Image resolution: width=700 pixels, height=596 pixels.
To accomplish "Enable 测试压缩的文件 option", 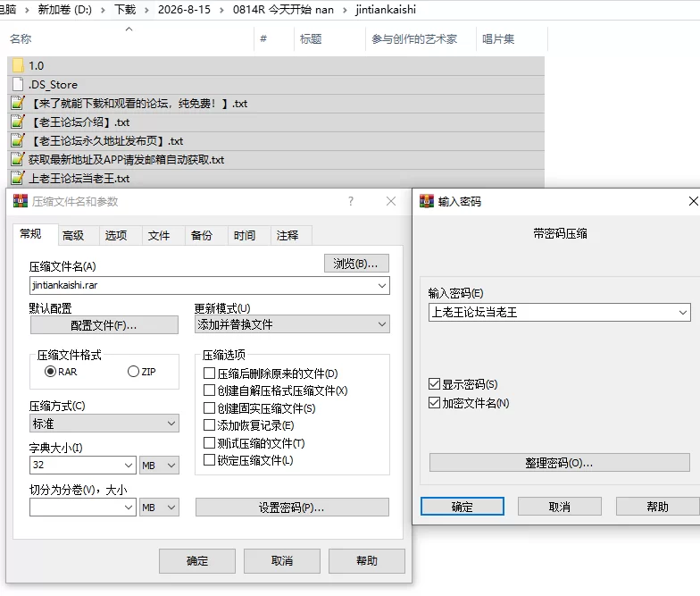I will (209, 443).
